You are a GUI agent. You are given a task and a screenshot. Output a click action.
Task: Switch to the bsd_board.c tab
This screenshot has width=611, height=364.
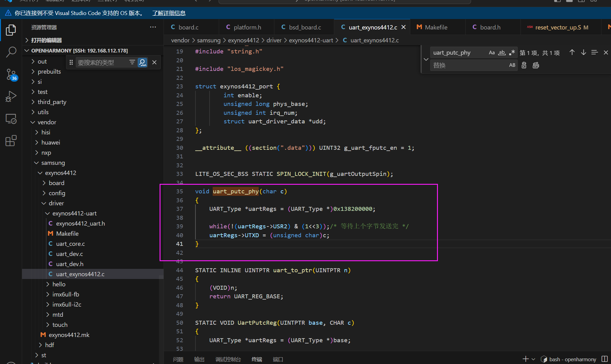tap(304, 27)
